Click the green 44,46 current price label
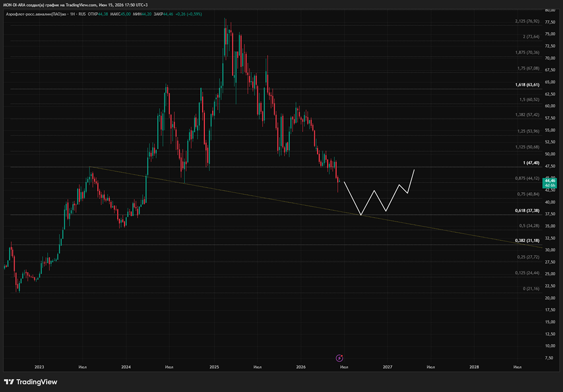This screenshot has height=392, width=563. pos(549,183)
